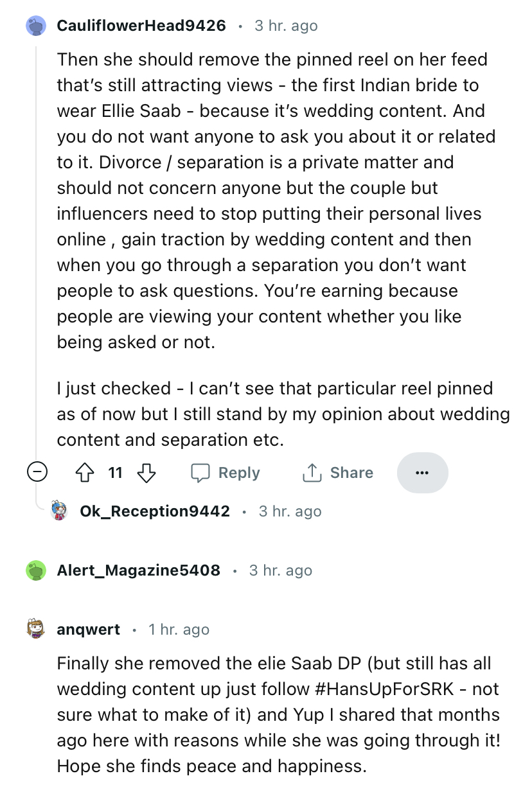Click the "3 hr. ago" timestamp on CauliflowerHead9426
The width and height of the screenshot is (532, 785).
coord(286,26)
